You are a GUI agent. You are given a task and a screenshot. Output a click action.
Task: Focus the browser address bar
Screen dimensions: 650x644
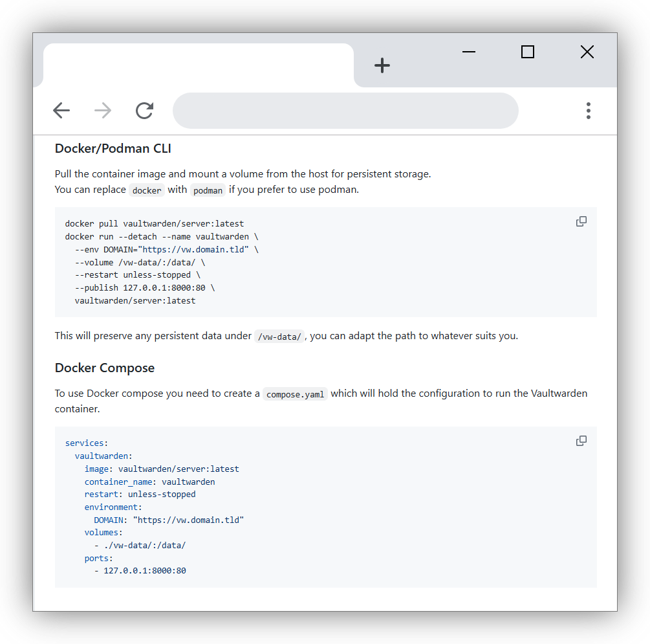point(345,111)
